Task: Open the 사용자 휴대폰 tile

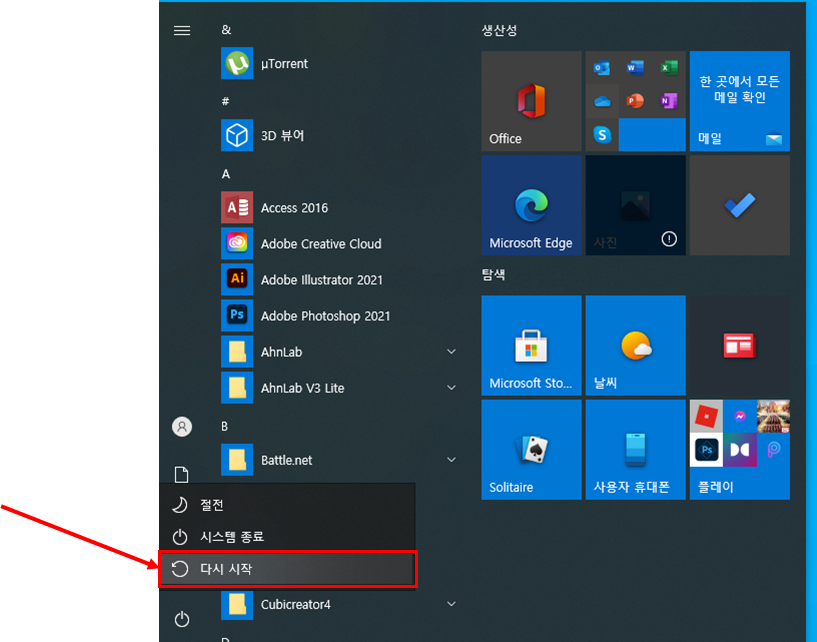Action: [x=635, y=450]
